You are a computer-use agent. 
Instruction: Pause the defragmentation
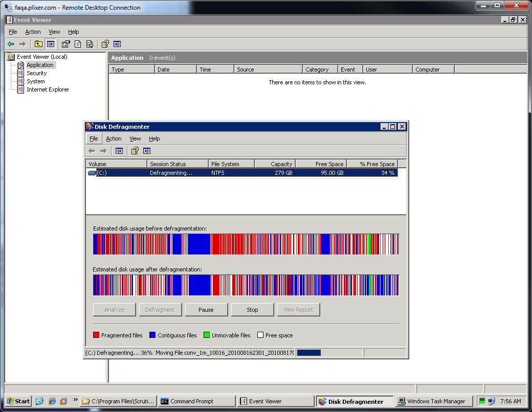click(x=206, y=310)
